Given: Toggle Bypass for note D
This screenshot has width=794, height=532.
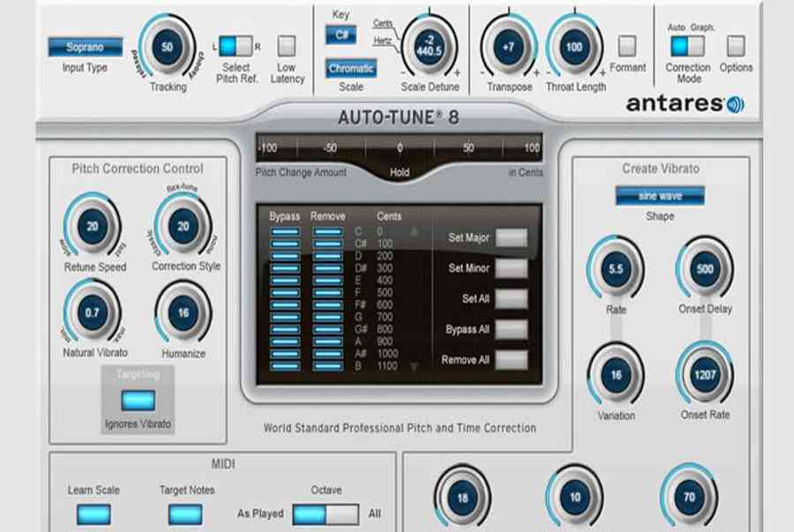Looking at the screenshot, I should pos(285,256).
